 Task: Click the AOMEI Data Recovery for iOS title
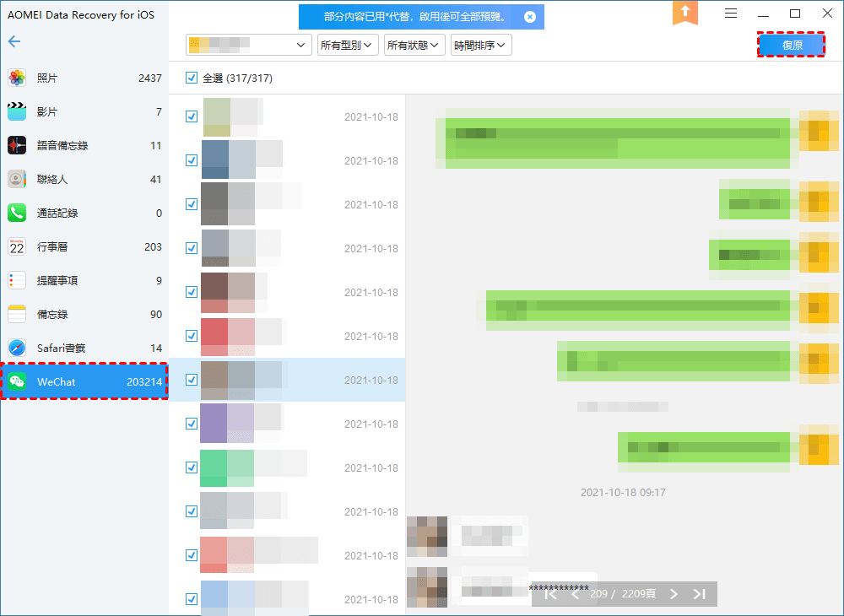81,15
